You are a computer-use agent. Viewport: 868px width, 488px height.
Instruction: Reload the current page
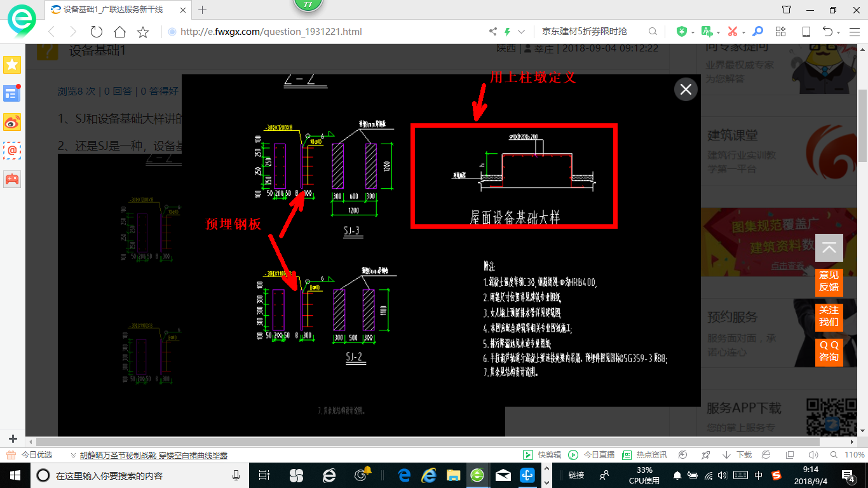[97, 32]
